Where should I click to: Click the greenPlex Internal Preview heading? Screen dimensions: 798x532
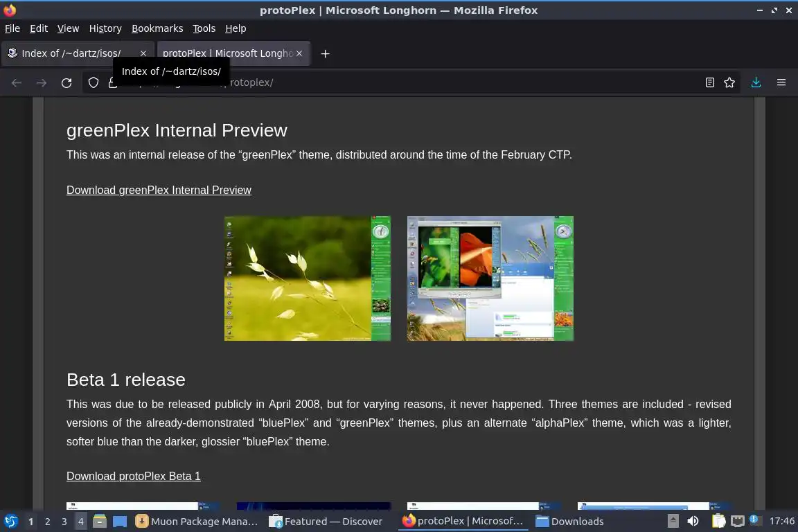177,130
